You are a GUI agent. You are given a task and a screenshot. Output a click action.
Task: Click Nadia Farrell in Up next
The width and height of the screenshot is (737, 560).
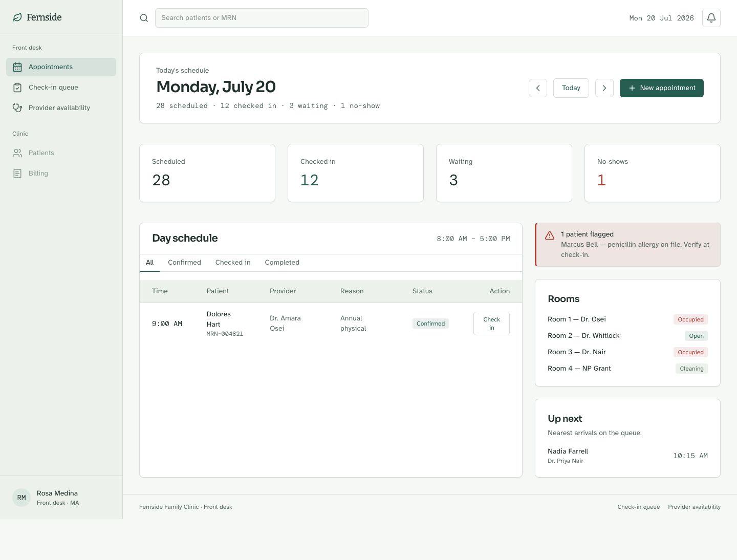[568, 451]
